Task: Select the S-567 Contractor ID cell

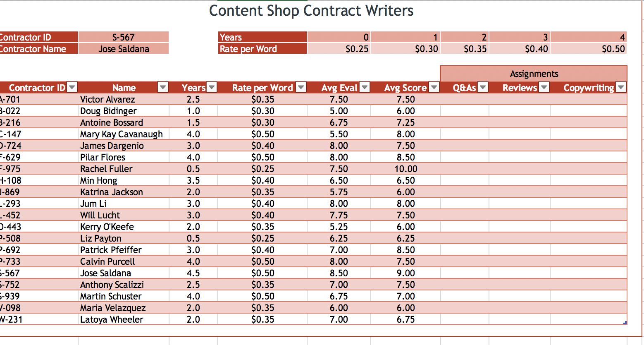Action: (124, 37)
